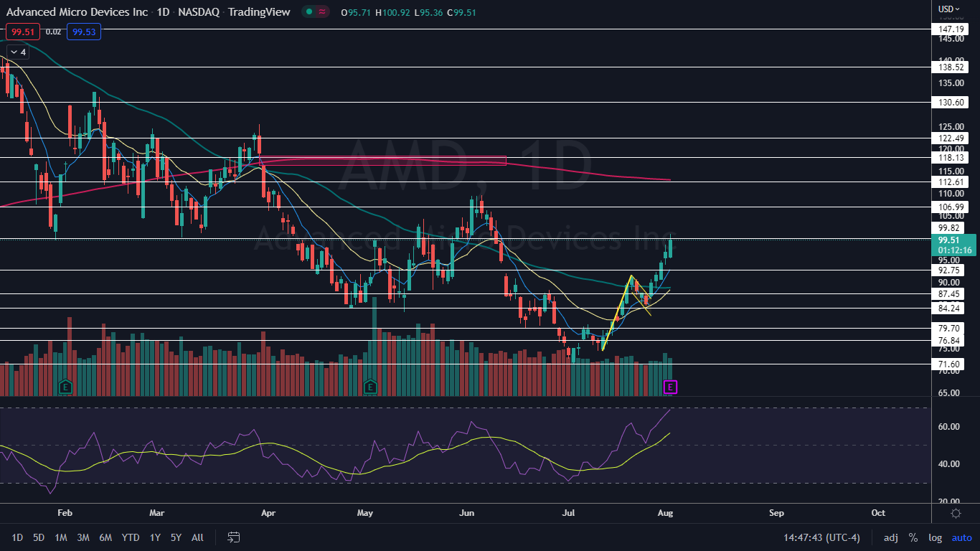Screen dimensions: 980x551
Task: Click the pink data update mode icon
Action: click(x=321, y=12)
